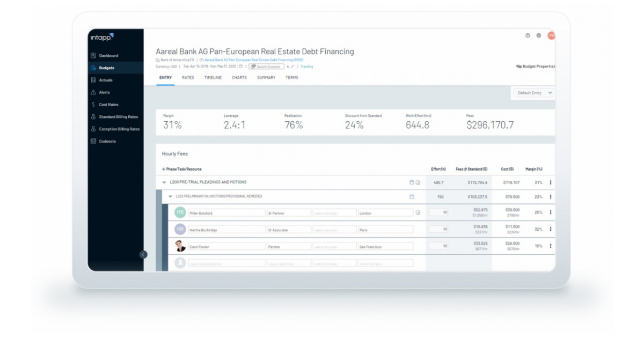
Task: Open the role dropdown showing Sr Associate
Action: tap(289, 230)
